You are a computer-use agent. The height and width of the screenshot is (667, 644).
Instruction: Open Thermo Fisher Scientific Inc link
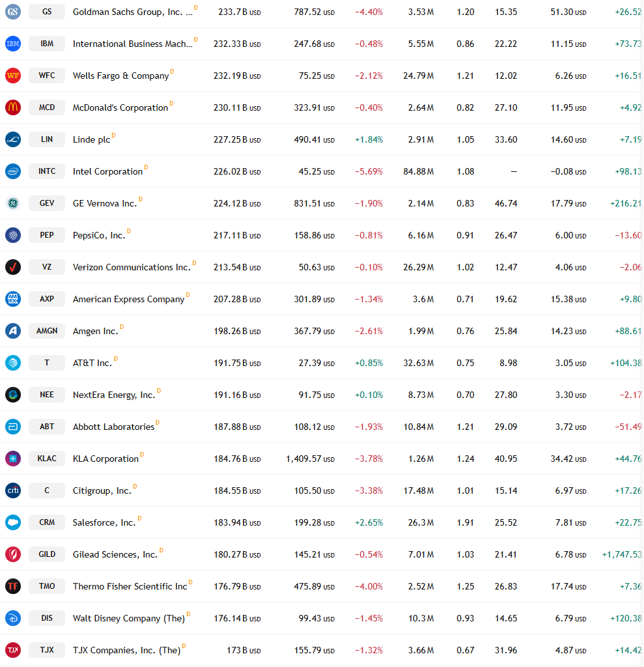(x=130, y=586)
